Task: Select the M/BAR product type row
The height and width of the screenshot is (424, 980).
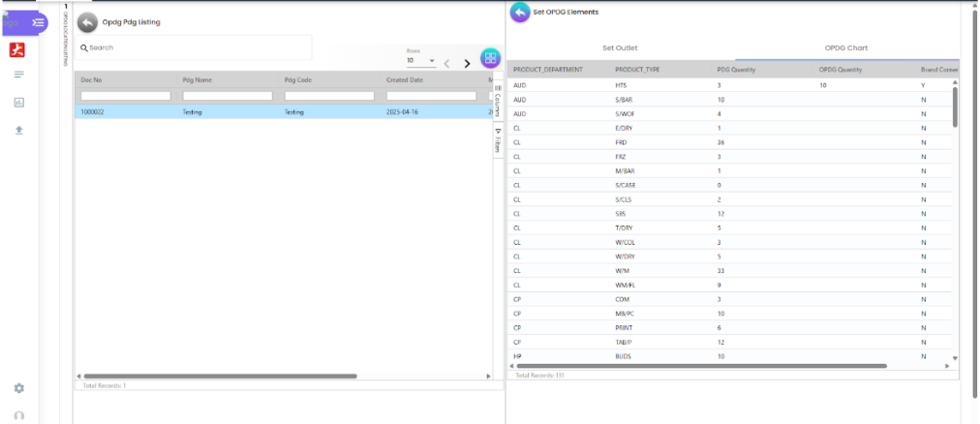Action: tap(729, 170)
